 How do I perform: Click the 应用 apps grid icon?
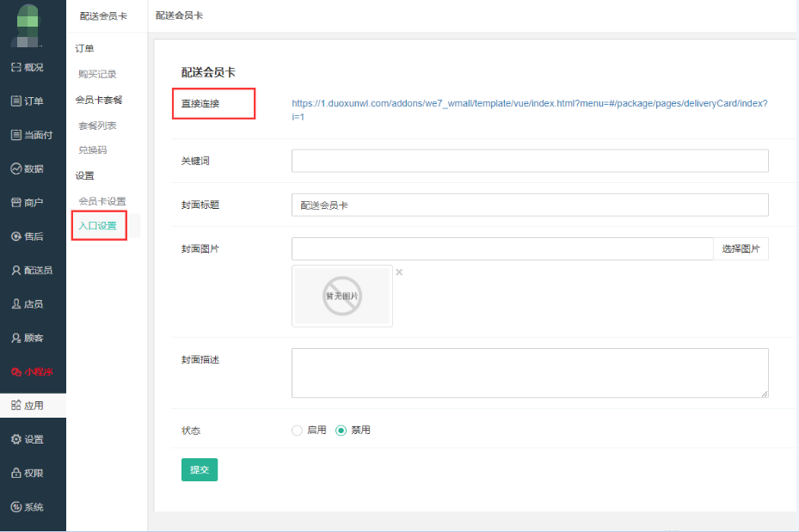pyautogui.click(x=16, y=406)
